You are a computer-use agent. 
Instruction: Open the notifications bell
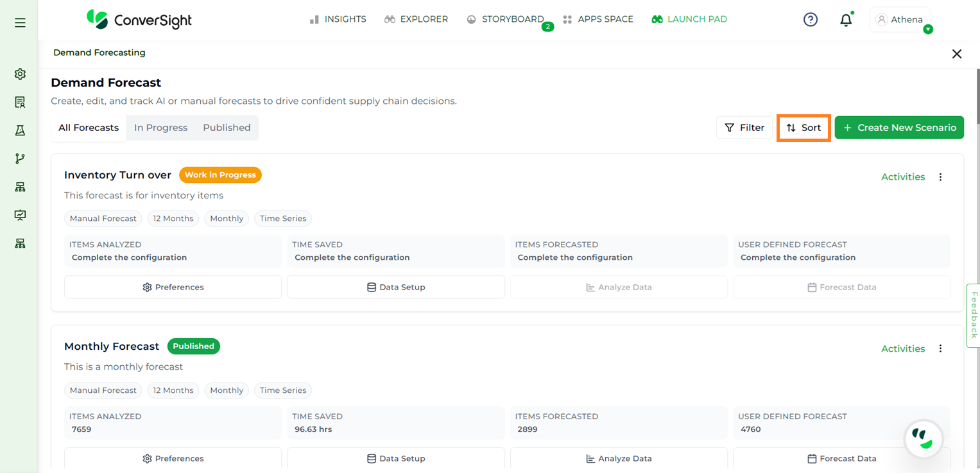(x=846, y=20)
